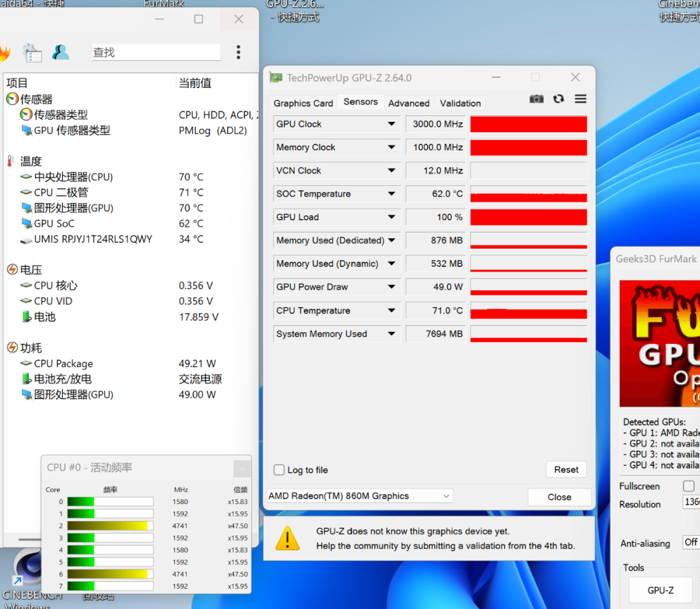Open the GPU Load sensor dropdown
The image size is (700, 609).
point(391,217)
